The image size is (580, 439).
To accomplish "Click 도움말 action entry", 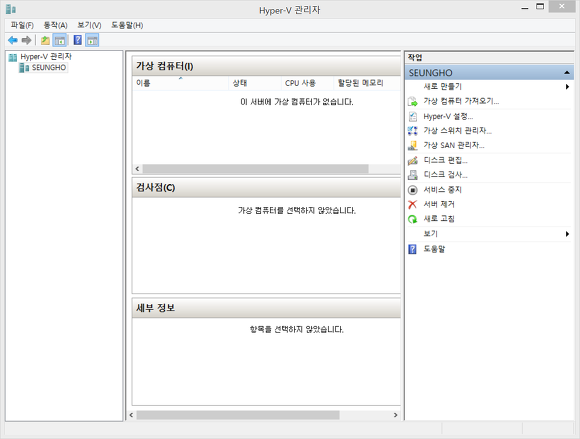I will pyautogui.click(x=434, y=249).
